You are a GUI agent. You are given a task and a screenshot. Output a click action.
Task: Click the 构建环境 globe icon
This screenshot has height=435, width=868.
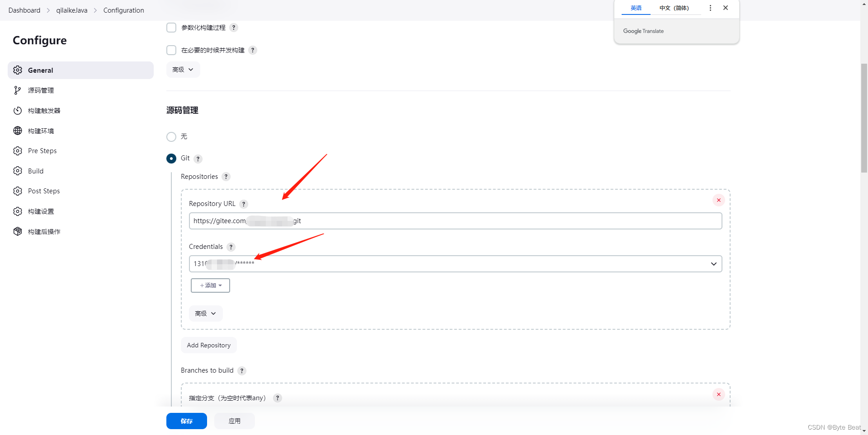pyautogui.click(x=18, y=131)
